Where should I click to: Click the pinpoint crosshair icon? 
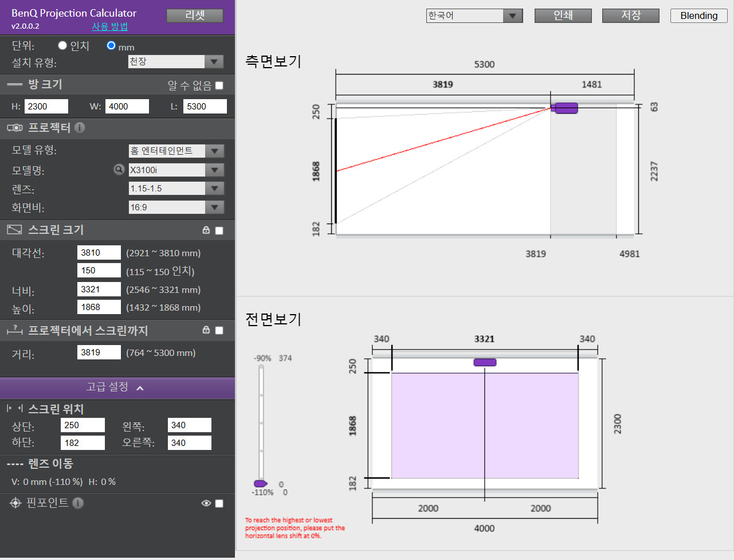[x=15, y=503]
